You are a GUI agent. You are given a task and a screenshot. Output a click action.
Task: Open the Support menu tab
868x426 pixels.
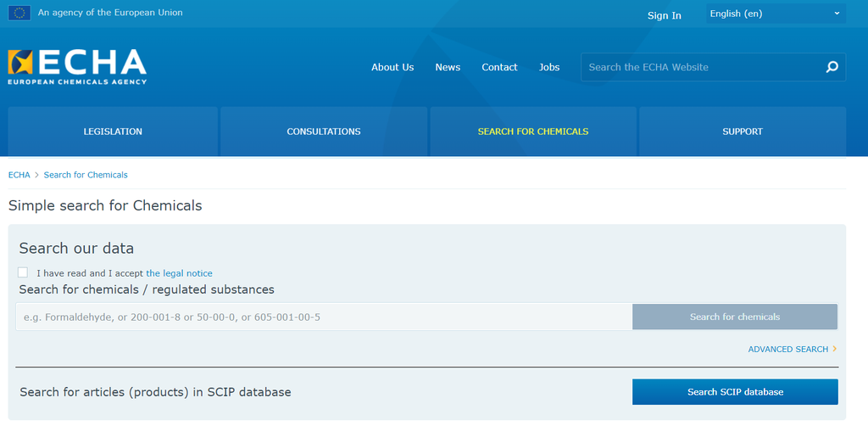(x=743, y=132)
